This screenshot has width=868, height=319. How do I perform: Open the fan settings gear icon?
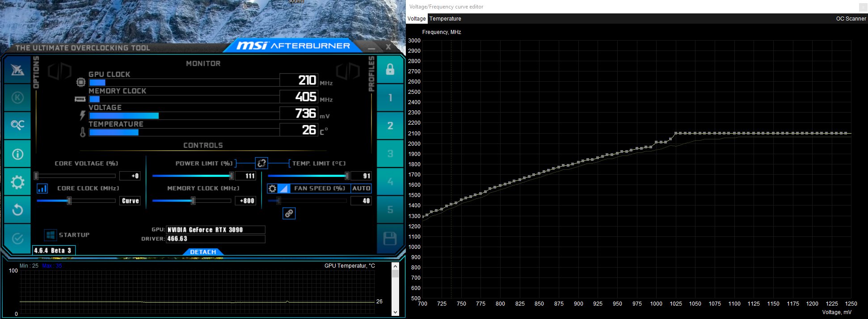tap(272, 189)
